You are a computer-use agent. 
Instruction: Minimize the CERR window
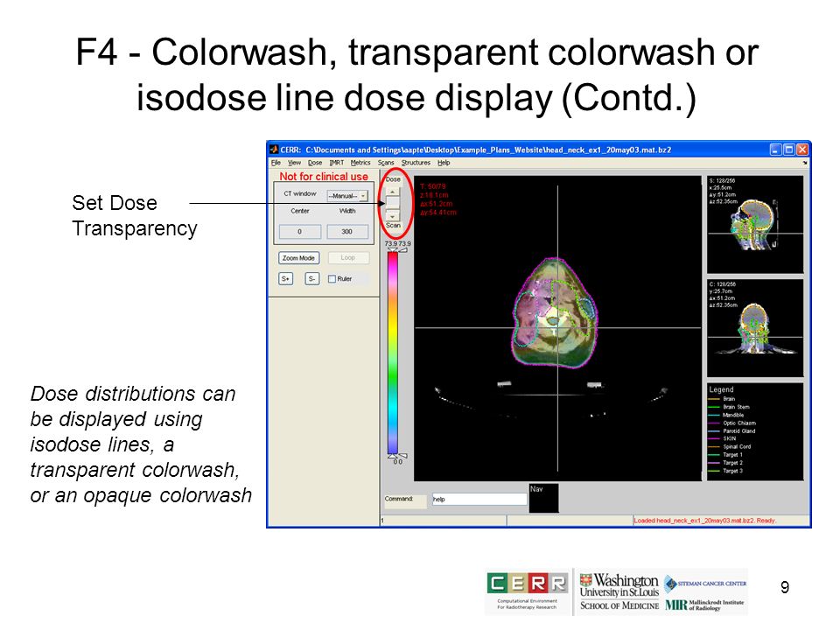(x=775, y=150)
